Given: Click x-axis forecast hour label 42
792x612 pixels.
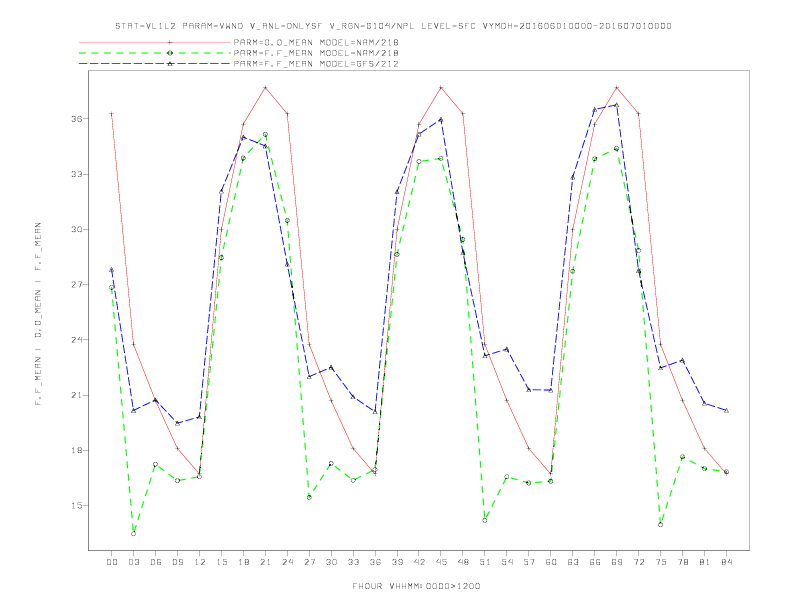Looking at the screenshot, I should (x=419, y=562).
